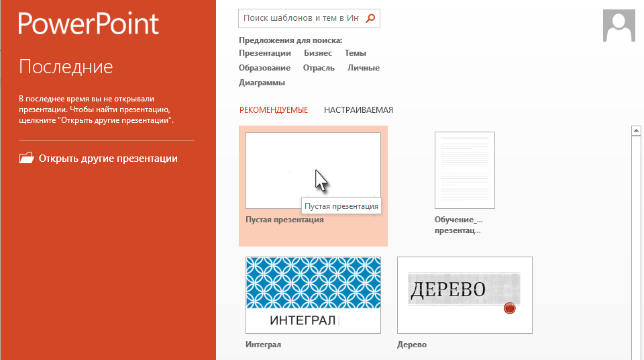Switch to the 'НАСТРАИВАЕМАЯ' tab

[x=358, y=110]
